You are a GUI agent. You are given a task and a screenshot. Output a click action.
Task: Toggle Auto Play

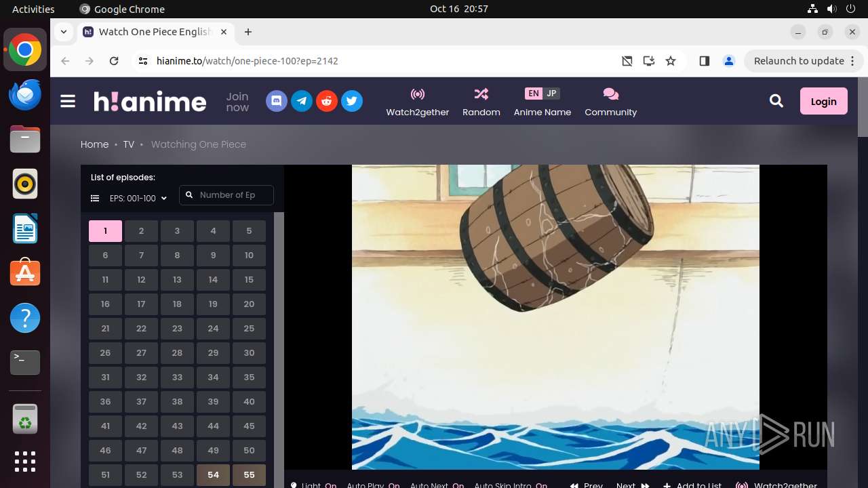click(x=373, y=485)
